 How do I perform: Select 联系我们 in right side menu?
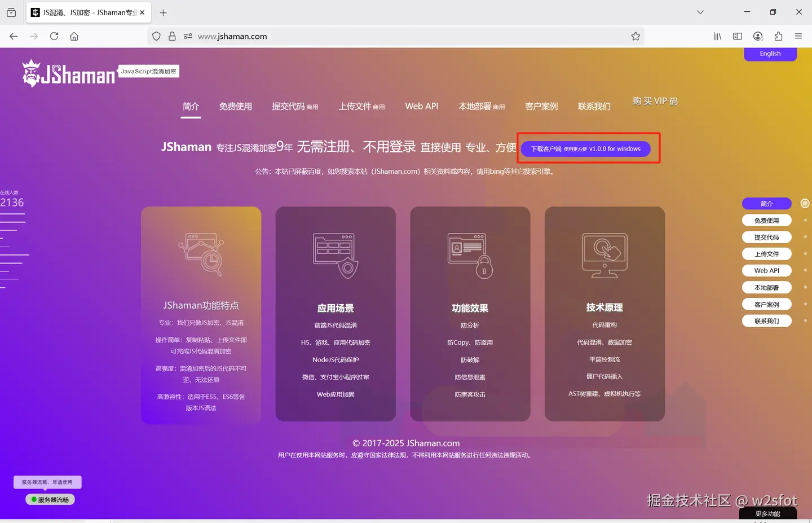tap(767, 321)
